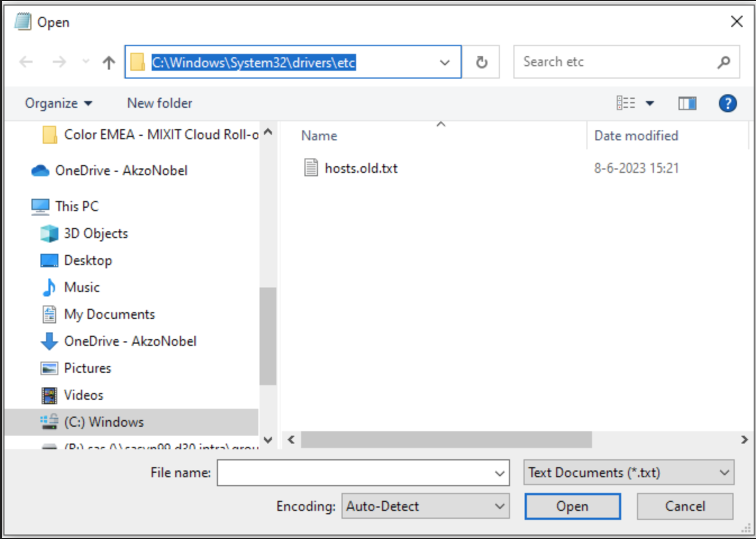The height and width of the screenshot is (539, 756).
Task: Go up one folder level
Action: 108,62
